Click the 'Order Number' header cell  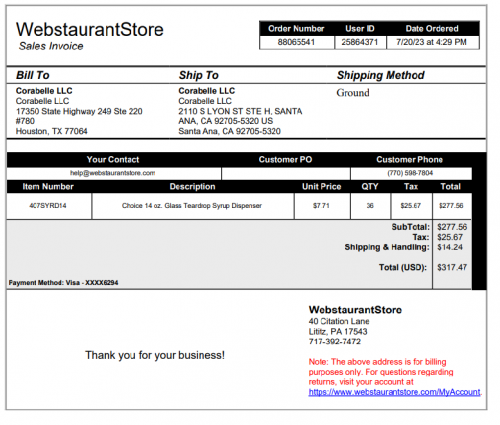296,29
